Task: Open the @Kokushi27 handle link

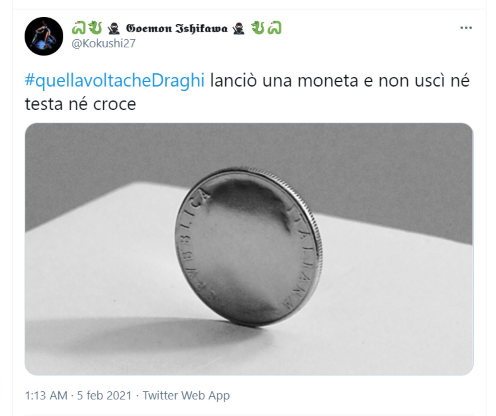Action: 104,43
